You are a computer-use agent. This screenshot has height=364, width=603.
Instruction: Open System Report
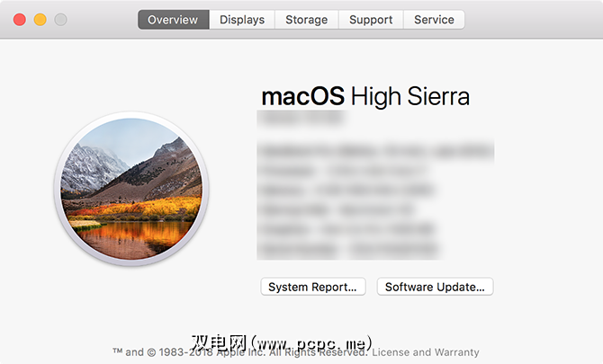point(313,287)
